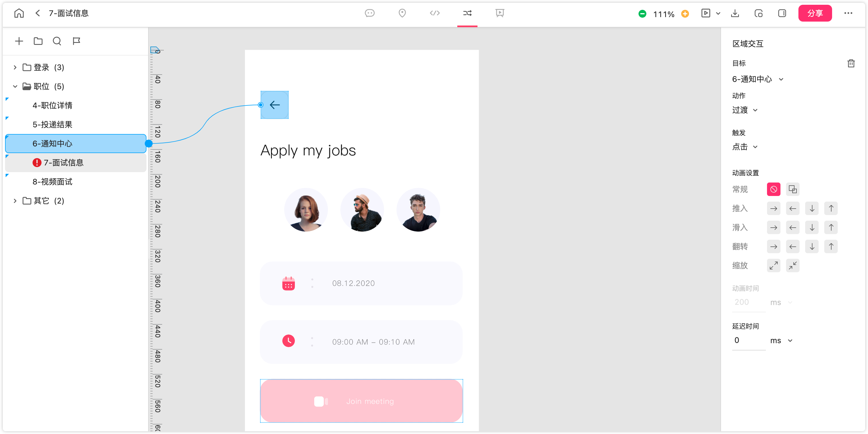Click the location pin annotation icon
This screenshot has width=868, height=434.
pos(402,13)
